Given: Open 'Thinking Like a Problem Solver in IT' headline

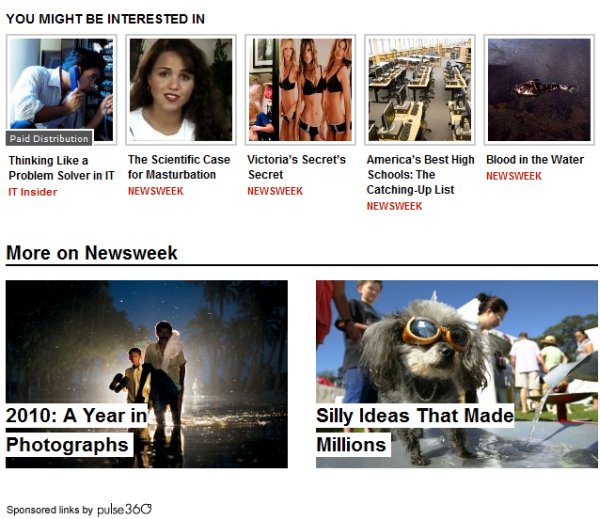Looking at the screenshot, I should (61, 168).
